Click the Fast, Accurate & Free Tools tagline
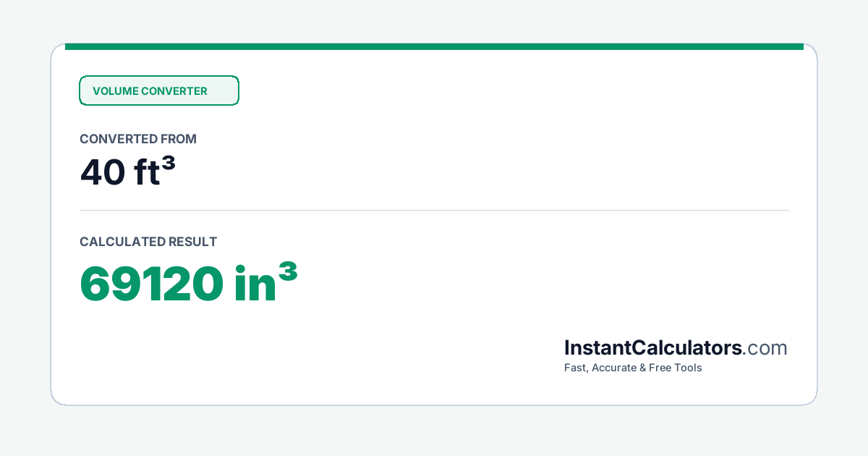 (633, 368)
